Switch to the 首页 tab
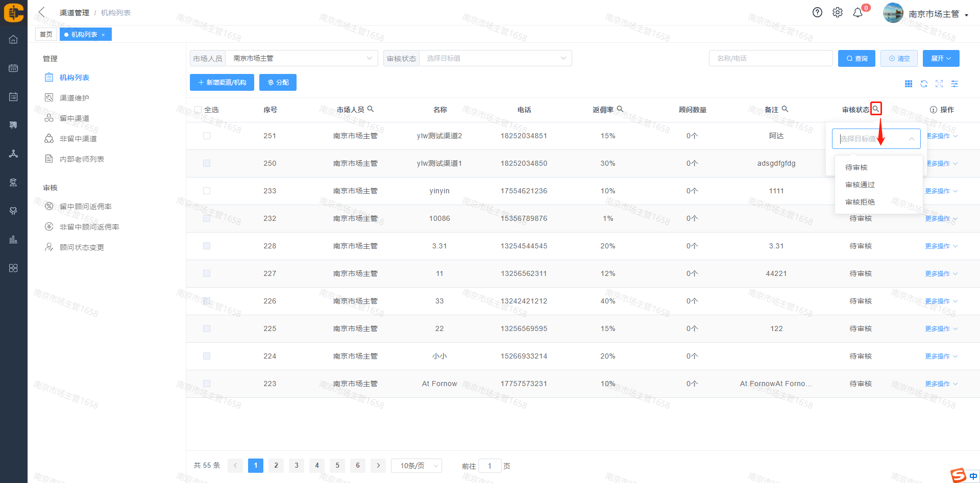Screen dimensions: 980x483 tap(46, 34)
